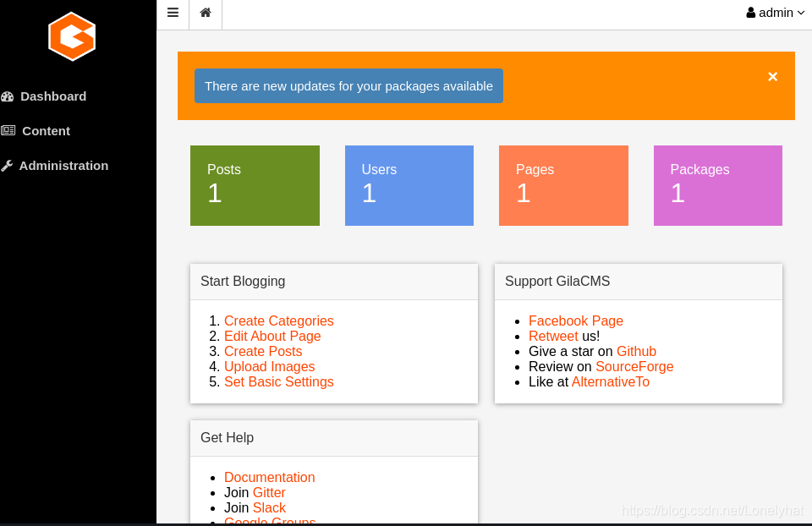Click the Content newspaper icon in sidebar
812x526 pixels.
(8, 130)
